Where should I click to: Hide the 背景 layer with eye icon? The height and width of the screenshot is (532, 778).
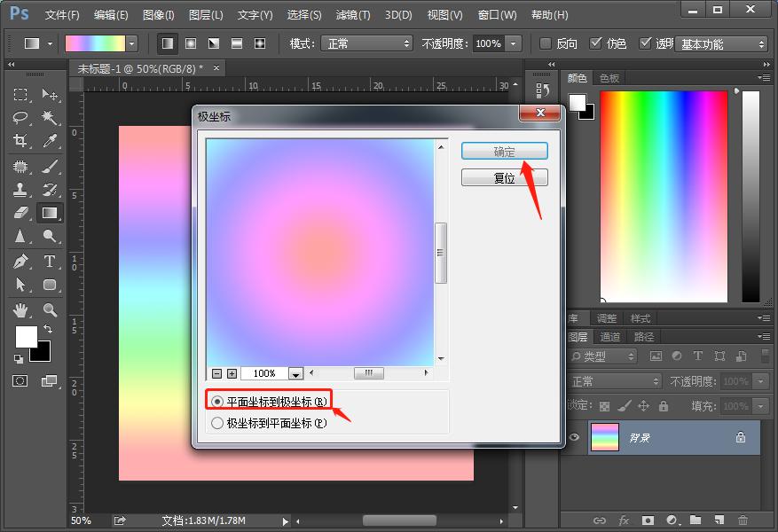point(574,437)
